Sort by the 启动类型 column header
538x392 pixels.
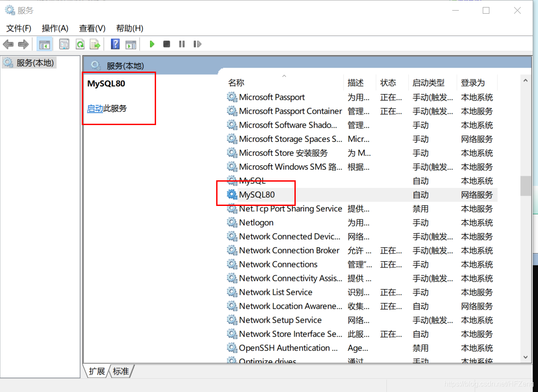pos(428,83)
